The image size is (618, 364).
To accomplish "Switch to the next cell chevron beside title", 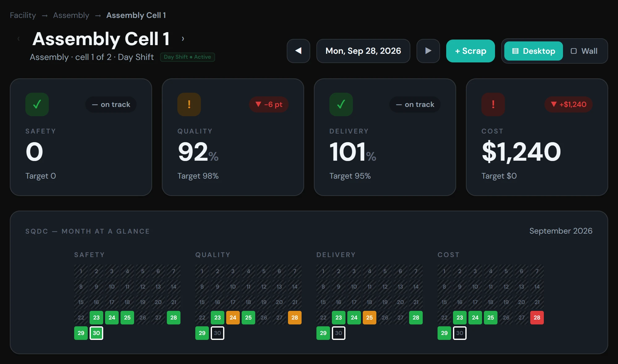I will 183,39.
